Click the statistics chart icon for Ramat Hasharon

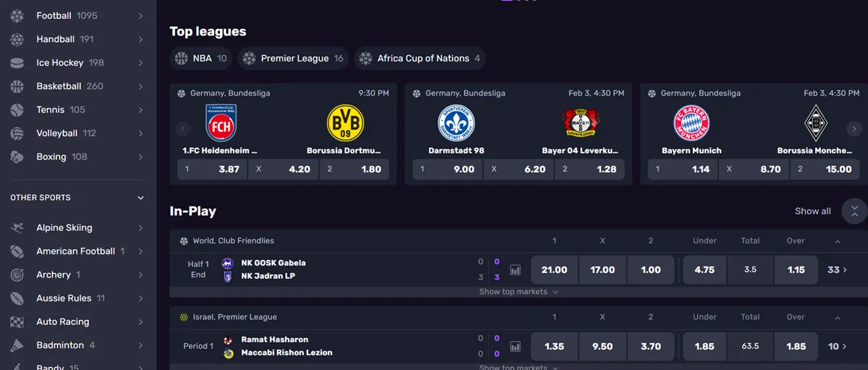tap(515, 347)
